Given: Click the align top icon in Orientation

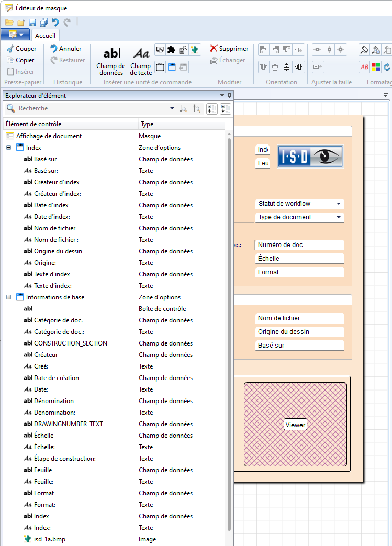Looking at the screenshot, I should point(286,50).
